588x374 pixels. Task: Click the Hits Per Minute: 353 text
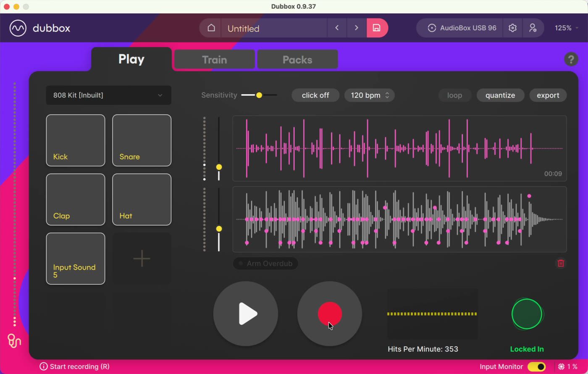click(423, 349)
